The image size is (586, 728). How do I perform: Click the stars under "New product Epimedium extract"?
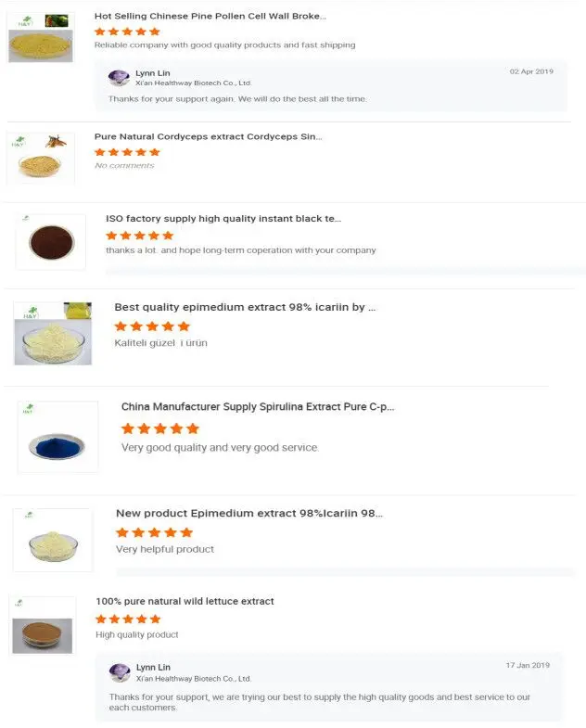click(154, 532)
